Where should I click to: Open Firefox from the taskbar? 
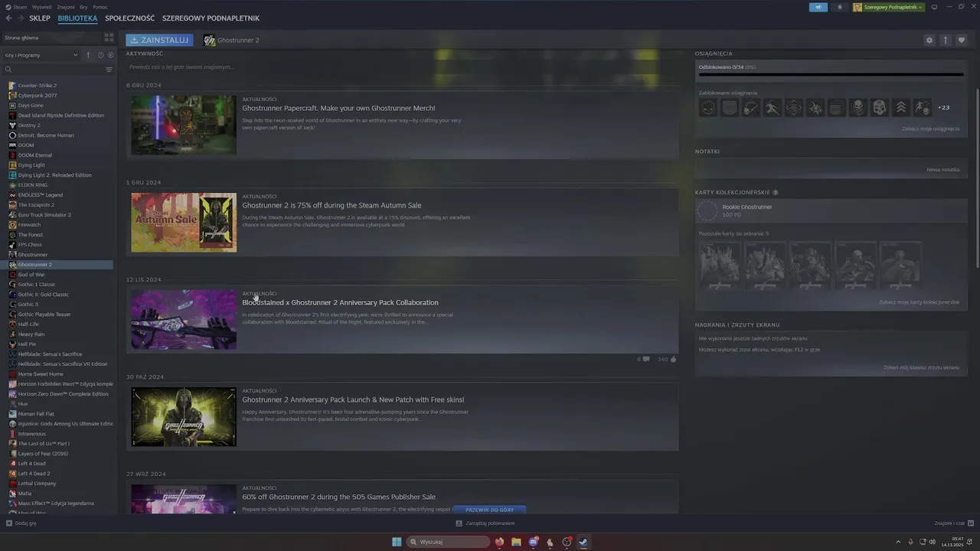pos(499,542)
